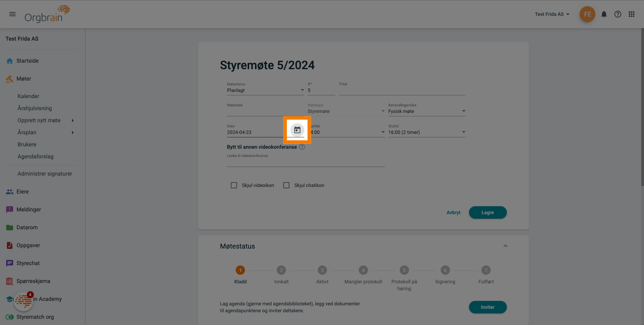Select step 7 Fullført status circle

pos(486,270)
